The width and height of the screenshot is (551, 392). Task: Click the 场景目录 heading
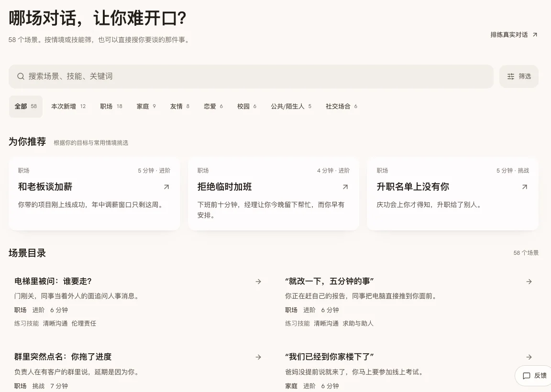tap(27, 253)
